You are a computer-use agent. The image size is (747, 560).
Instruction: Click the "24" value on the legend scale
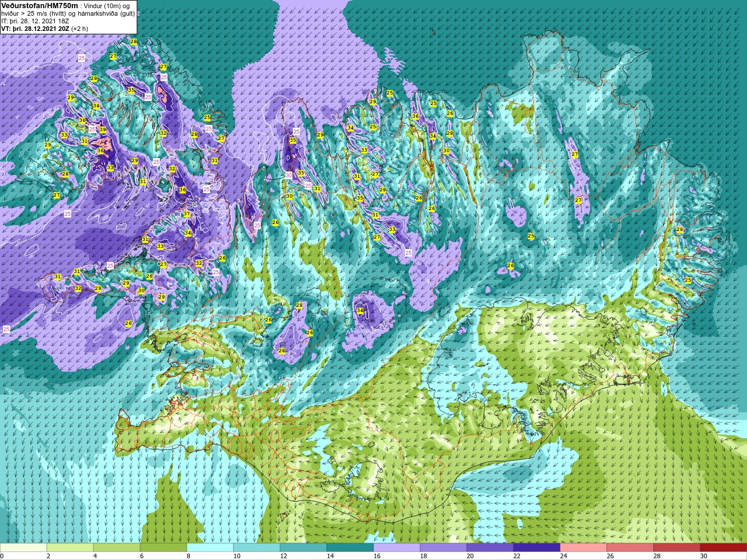[564, 556]
